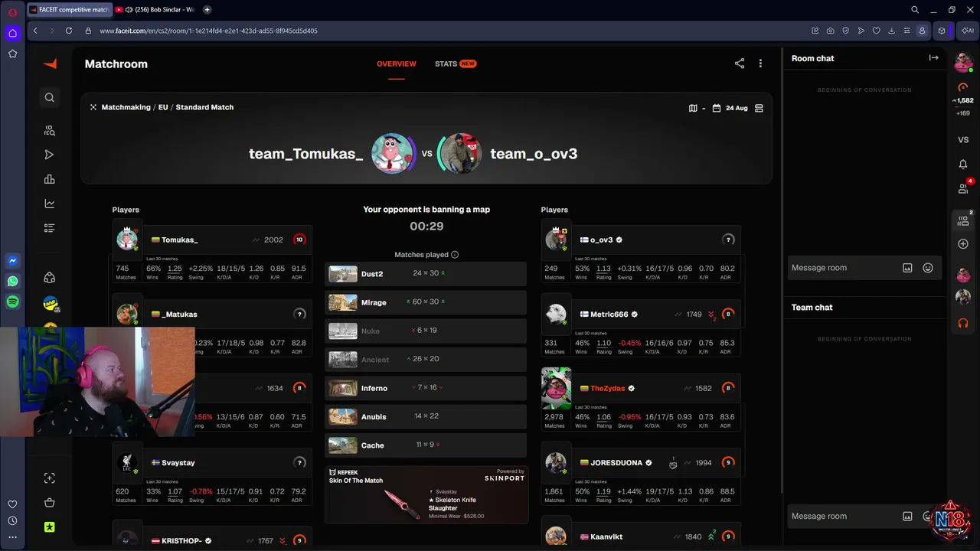The image size is (980, 551).
Task: Select the Cache map row
Action: point(426,445)
